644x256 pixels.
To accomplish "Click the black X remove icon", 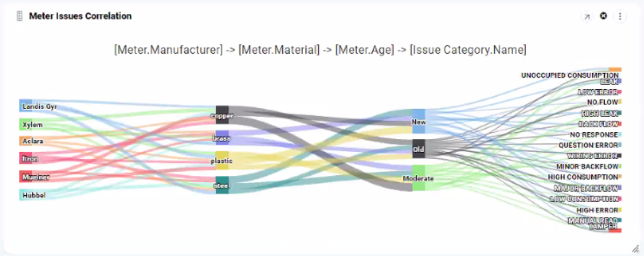I will coord(604,16).
